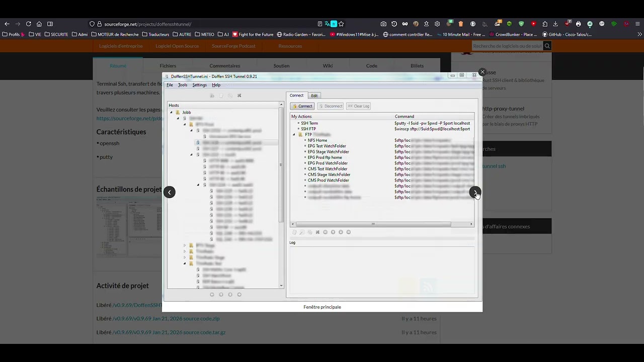
Task: Select CMS Test WatchFolder action
Action: (x=328, y=169)
